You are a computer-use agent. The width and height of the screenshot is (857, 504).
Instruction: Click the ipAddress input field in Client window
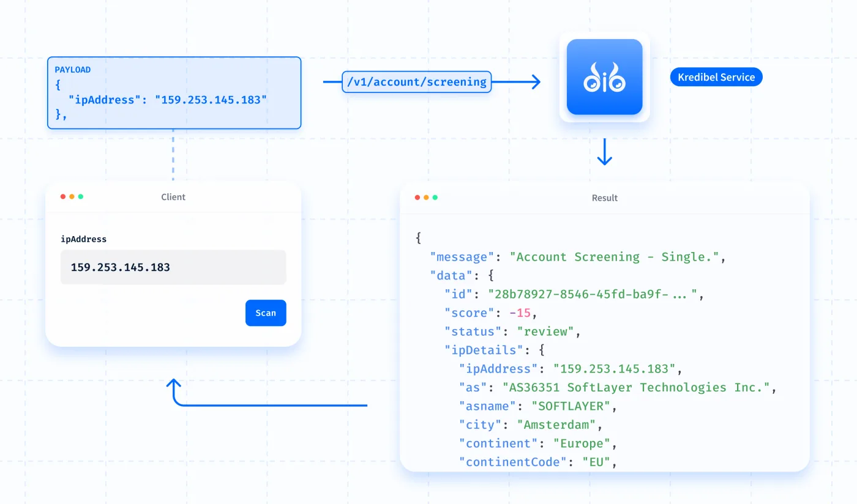click(x=173, y=267)
